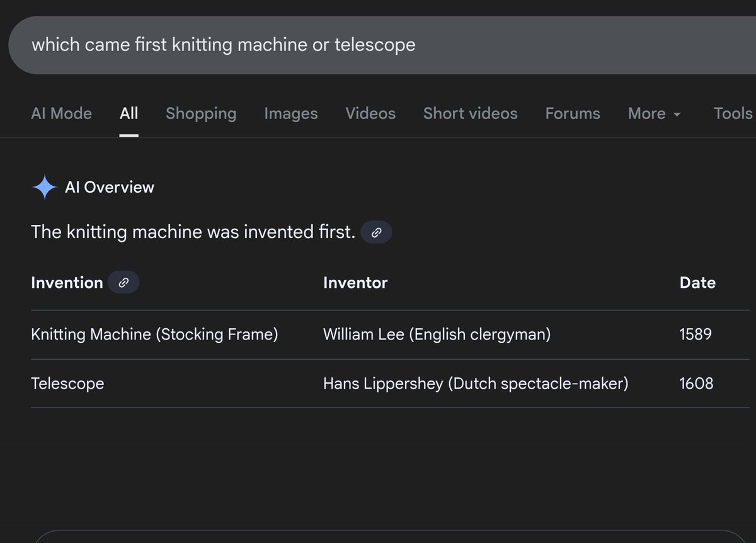Open source link icon beside Invention header
756x543 pixels.
point(123,283)
